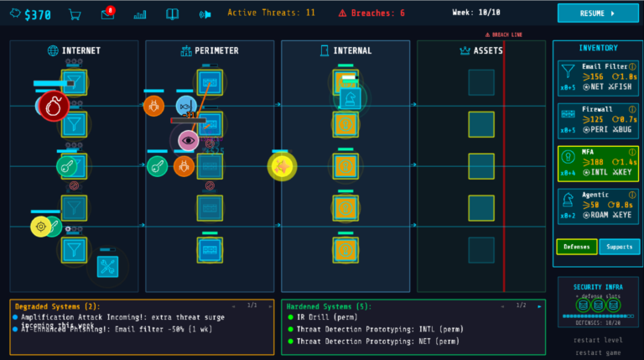Click the green key threat in Perimeter column
644x360 pixels.
tap(158, 166)
